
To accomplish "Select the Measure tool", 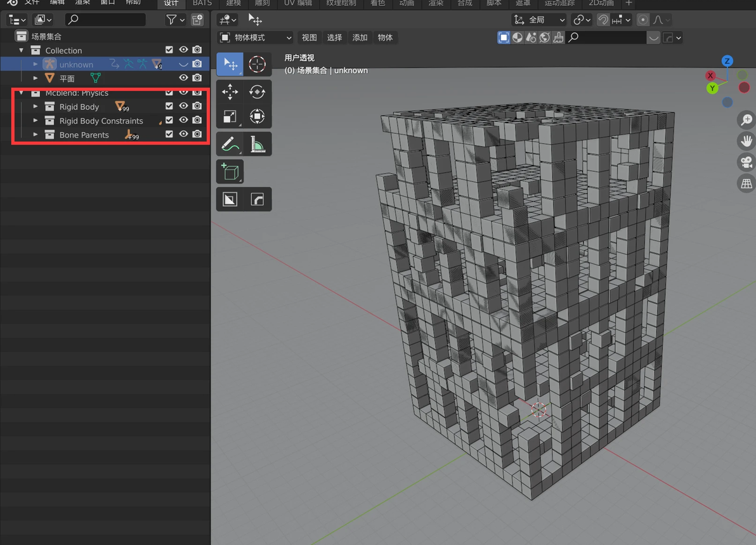I will [257, 145].
